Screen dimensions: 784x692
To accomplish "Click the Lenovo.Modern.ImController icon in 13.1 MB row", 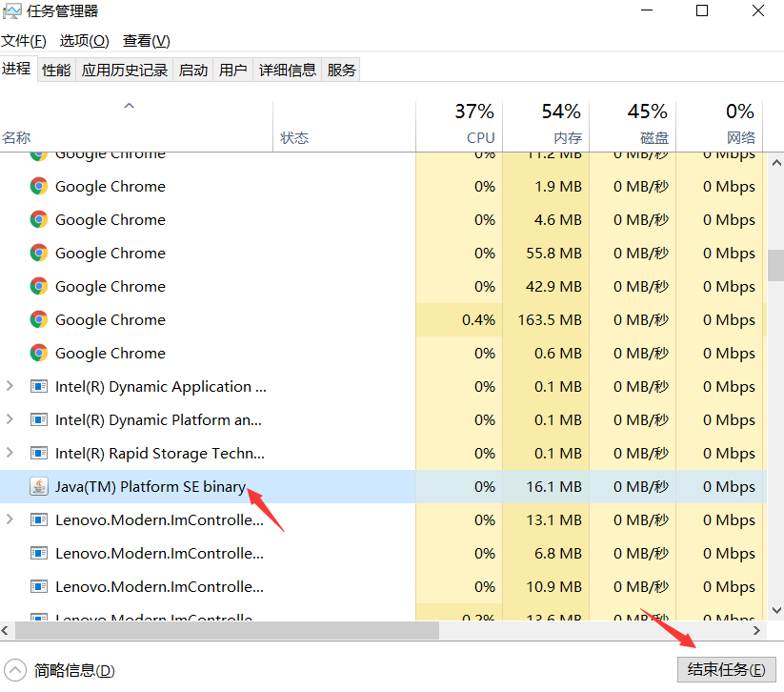I will point(39,519).
